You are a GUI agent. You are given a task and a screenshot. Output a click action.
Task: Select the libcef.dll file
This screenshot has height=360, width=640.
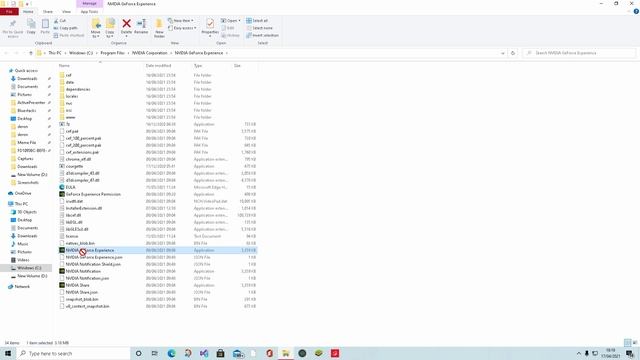point(73,215)
